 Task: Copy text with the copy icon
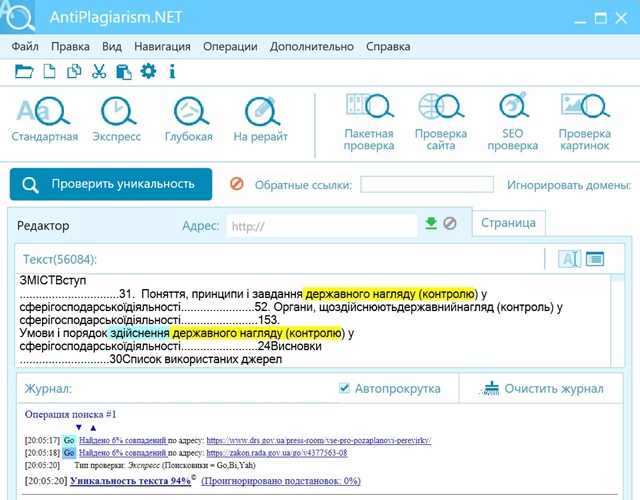click(74, 71)
